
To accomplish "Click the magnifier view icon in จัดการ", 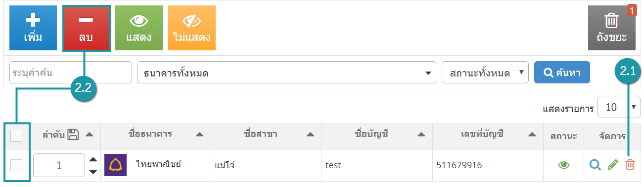I will click(596, 165).
